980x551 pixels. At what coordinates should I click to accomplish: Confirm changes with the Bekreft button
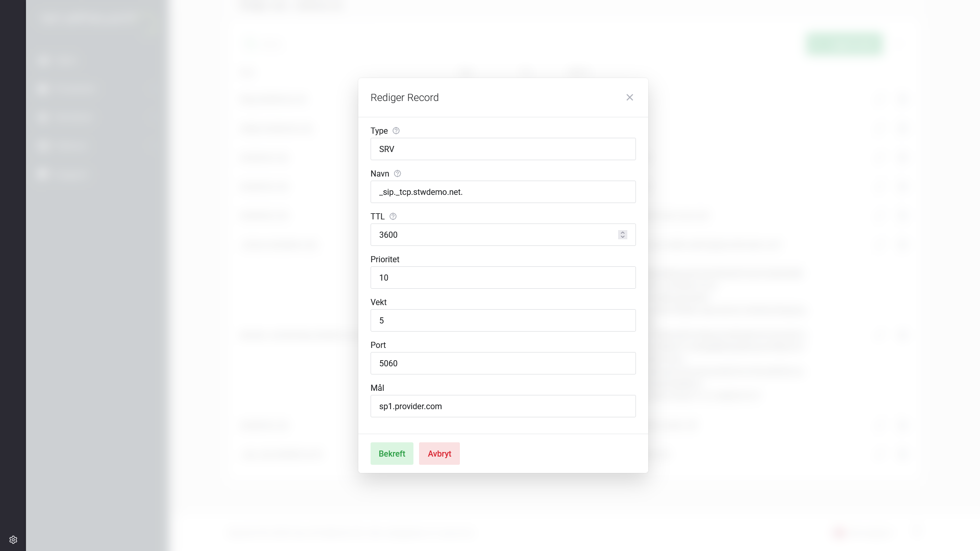pyautogui.click(x=391, y=454)
